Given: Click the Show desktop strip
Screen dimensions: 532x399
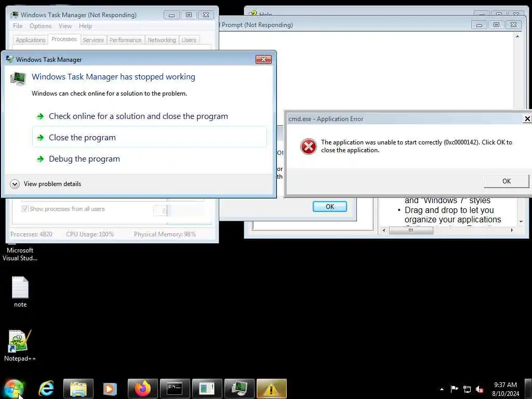Looking at the screenshot, I should [x=528, y=389].
